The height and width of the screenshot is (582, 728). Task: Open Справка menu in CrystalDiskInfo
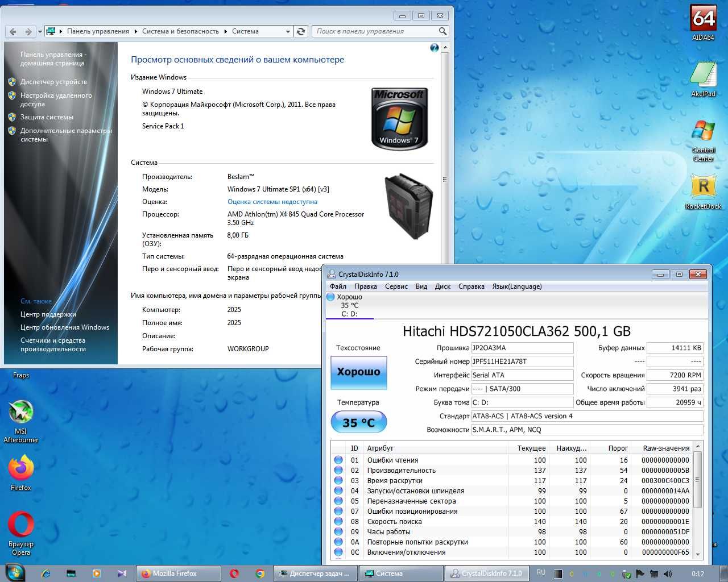coord(471,286)
